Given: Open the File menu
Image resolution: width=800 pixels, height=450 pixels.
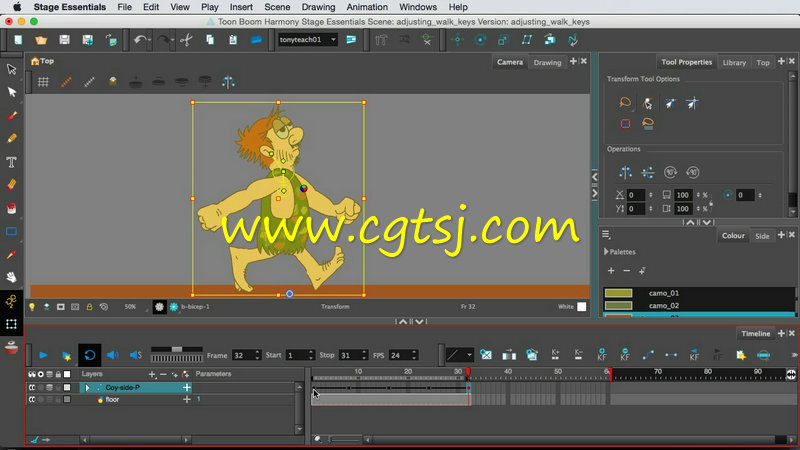Looking at the screenshot, I should [x=124, y=7].
